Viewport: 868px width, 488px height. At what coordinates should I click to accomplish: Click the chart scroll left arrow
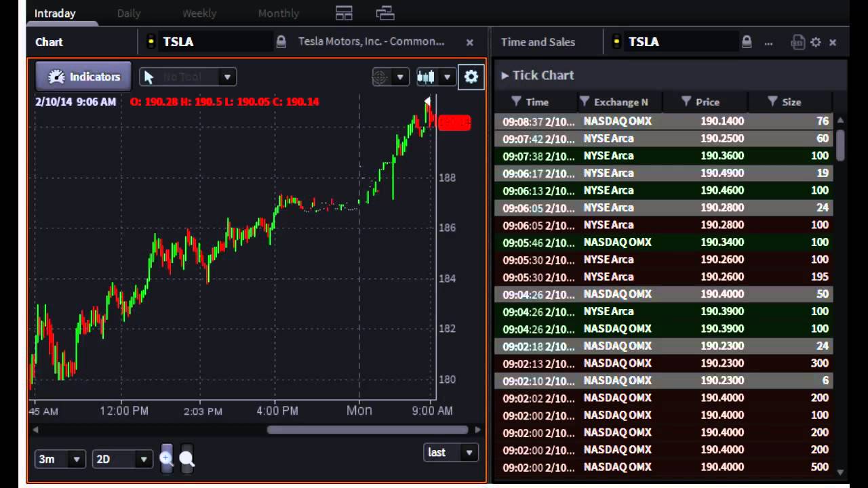pyautogui.click(x=35, y=430)
